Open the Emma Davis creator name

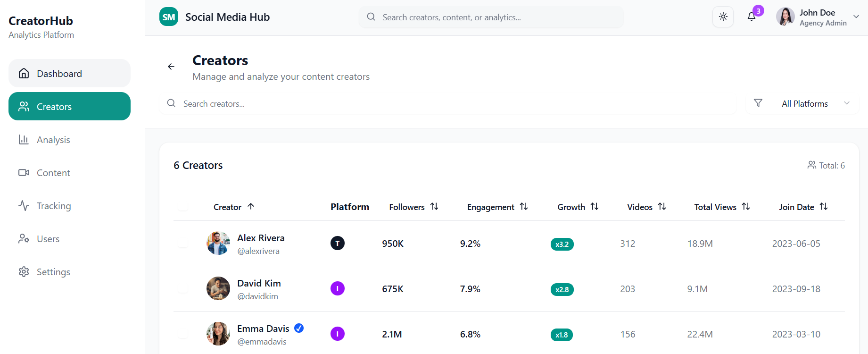click(x=263, y=329)
